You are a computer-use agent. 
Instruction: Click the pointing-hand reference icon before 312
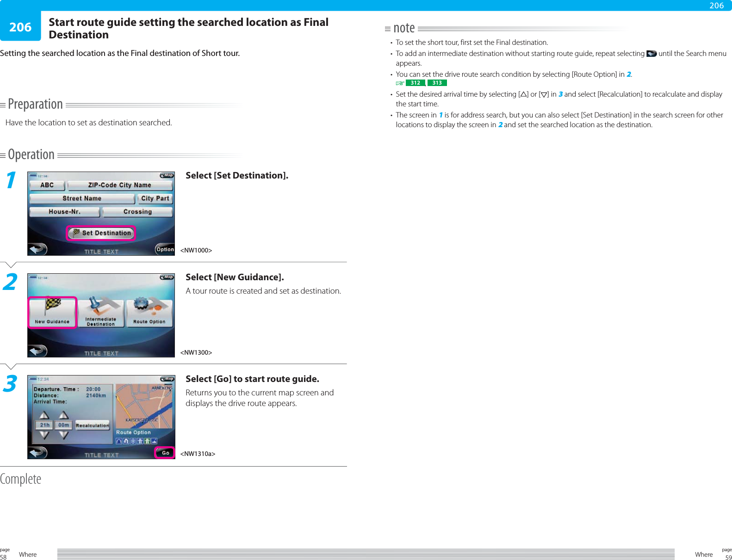point(400,83)
